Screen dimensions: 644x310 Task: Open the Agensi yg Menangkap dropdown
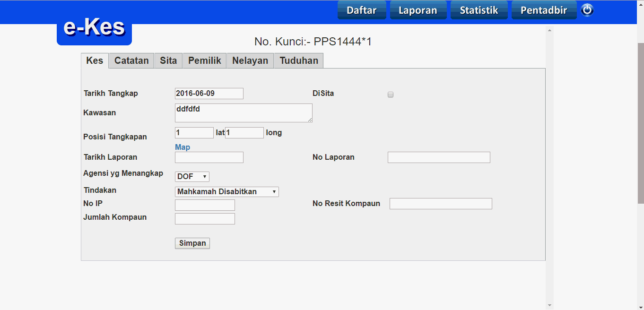point(192,177)
